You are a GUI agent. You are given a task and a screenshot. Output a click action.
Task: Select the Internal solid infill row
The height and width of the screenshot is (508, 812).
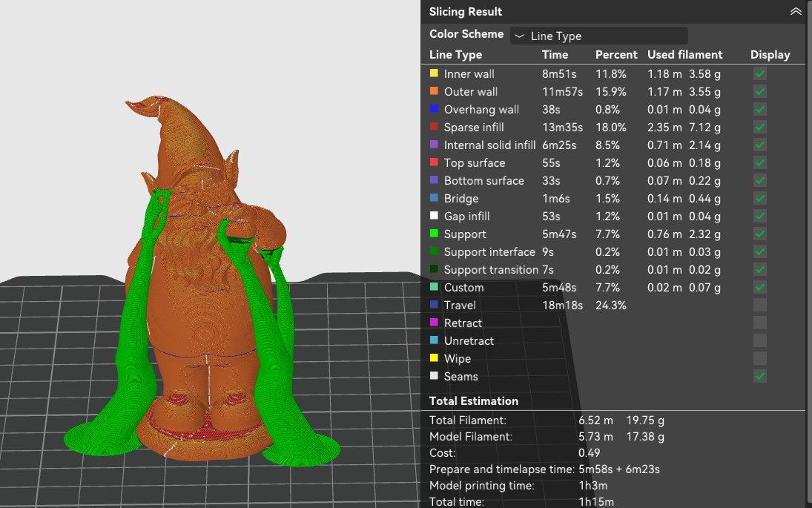pyautogui.click(x=489, y=145)
